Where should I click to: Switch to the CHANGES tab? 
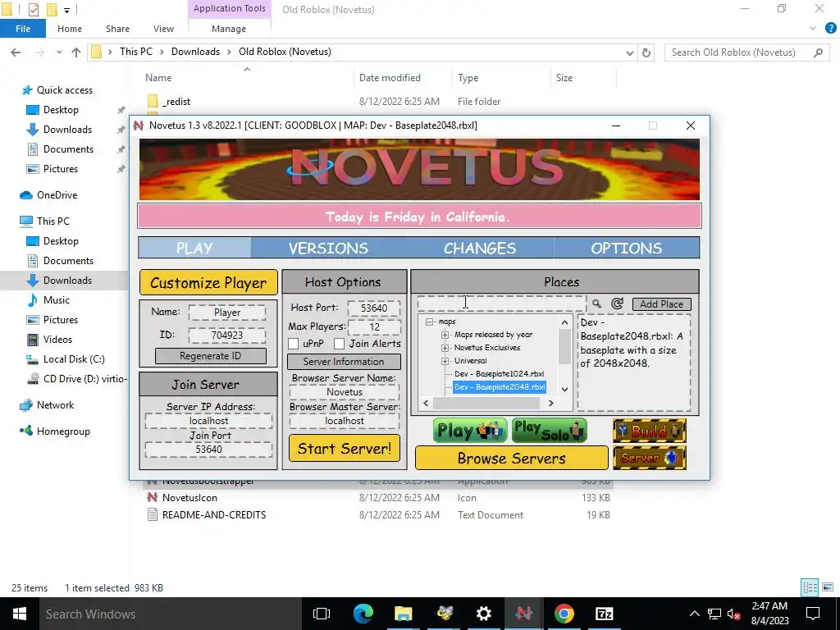[x=479, y=248]
